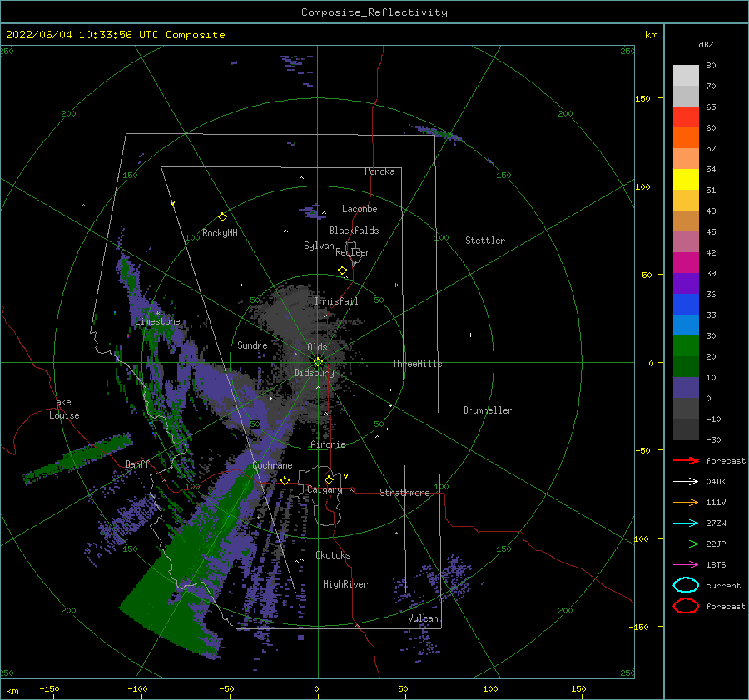Click the 80 dBZ legend value
This screenshot has width=749, height=700.
[x=711, y=66]
